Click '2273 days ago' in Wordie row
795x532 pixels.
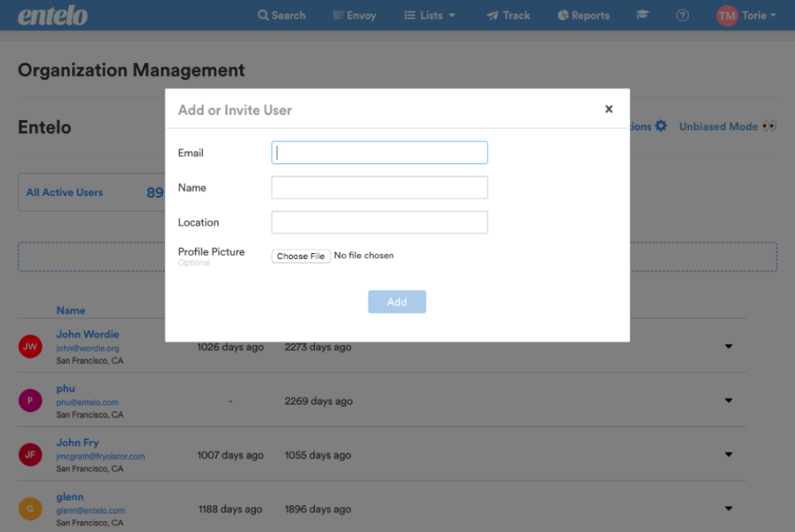pyautogui.click(x=318, y=347)
